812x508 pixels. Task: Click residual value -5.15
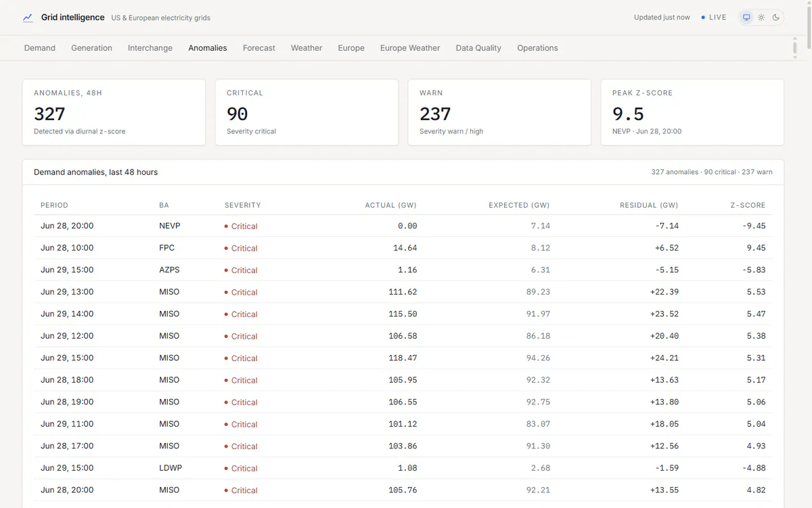[x=667, y=270]
